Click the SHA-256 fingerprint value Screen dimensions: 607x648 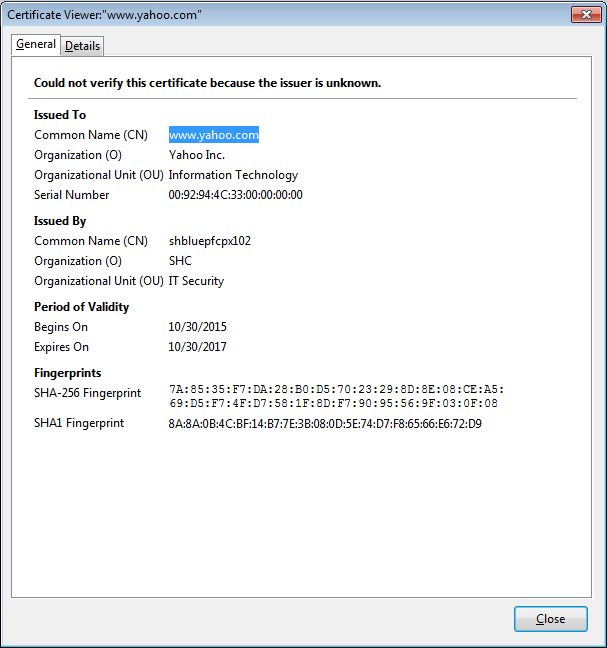tap(336, 396)
